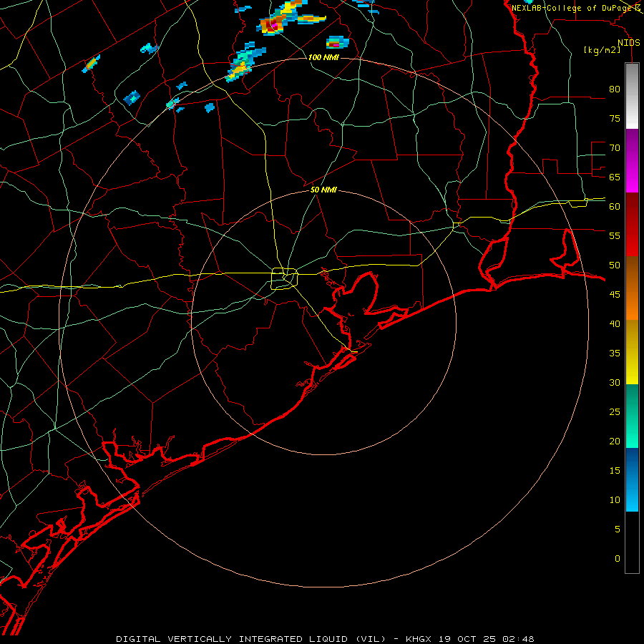Click the NEXLAB-College of DuPage label
This screenshot has height=644, width=644.
point(572,8)
